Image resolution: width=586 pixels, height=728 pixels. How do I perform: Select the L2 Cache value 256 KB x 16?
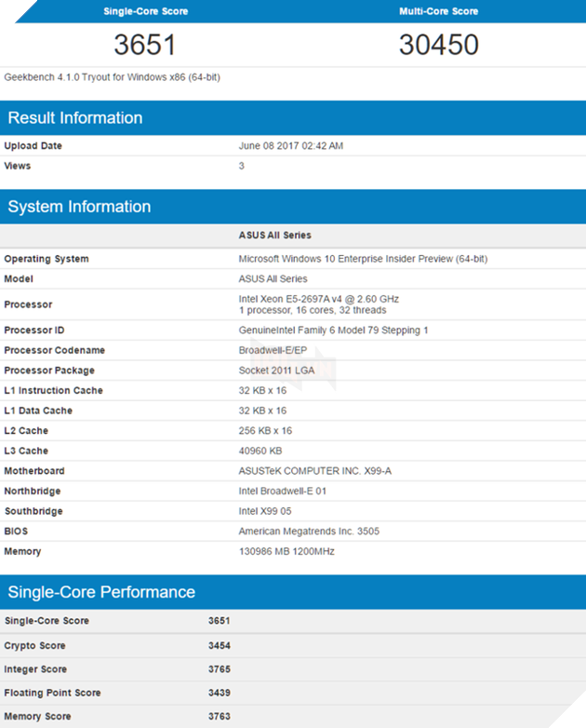point(265,430)
